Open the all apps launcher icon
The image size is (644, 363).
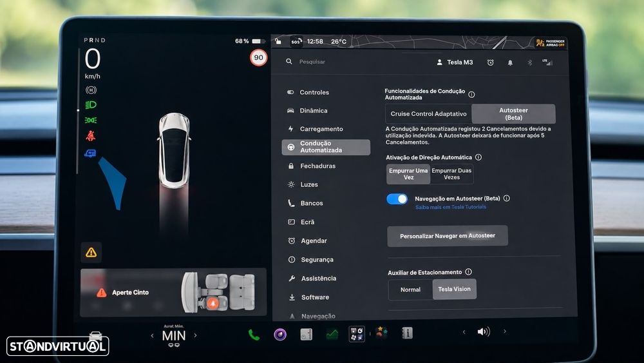point(357,334)
